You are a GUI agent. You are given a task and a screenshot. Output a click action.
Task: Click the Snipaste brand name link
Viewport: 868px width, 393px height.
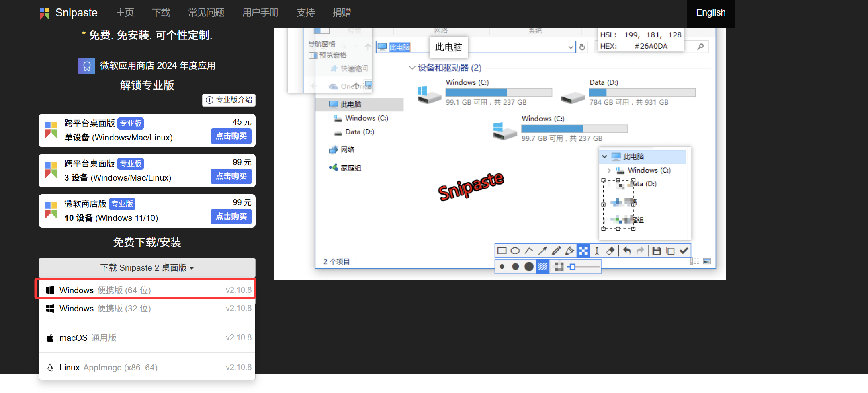tap(76, 13)
